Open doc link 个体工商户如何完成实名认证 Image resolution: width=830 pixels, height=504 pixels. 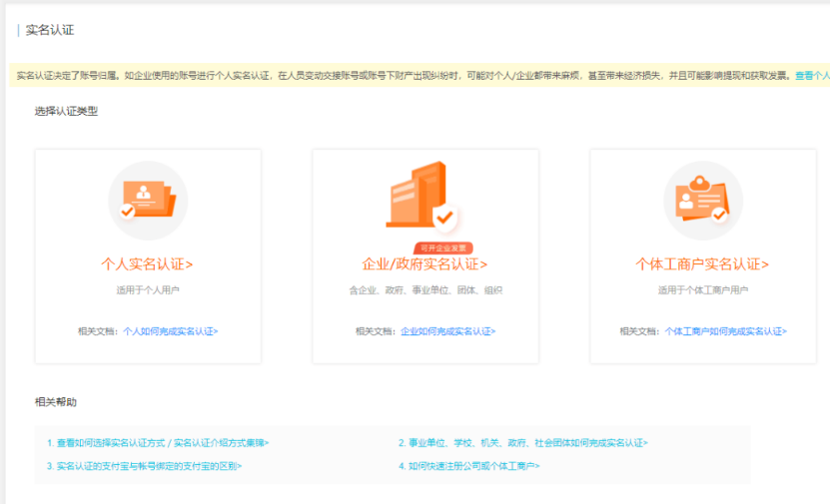pos(725,330)
